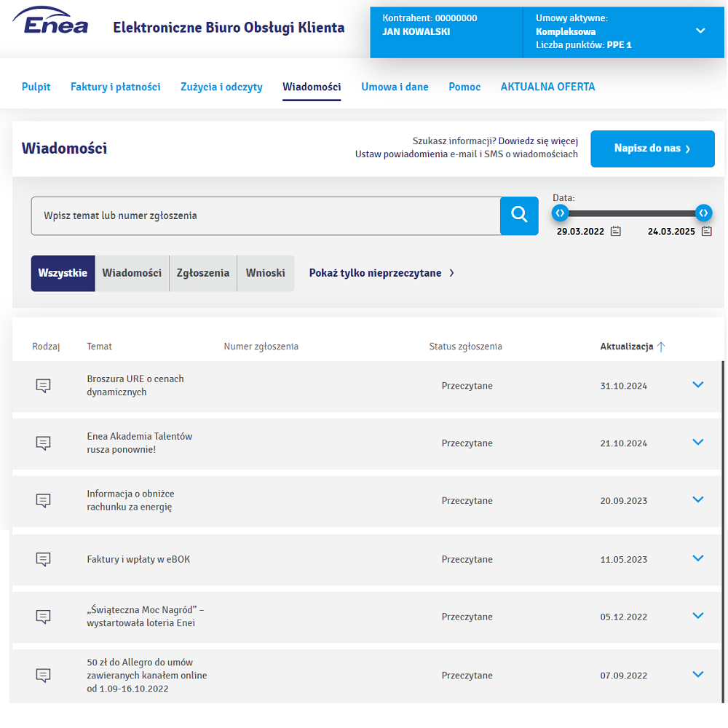
Task: Filter list by Wnioski
Action: pyautogui.click(x=266, y=273)
